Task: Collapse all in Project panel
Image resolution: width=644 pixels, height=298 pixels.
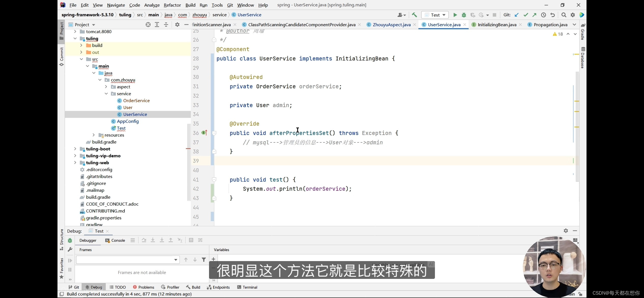Action: tap(166, 25)
